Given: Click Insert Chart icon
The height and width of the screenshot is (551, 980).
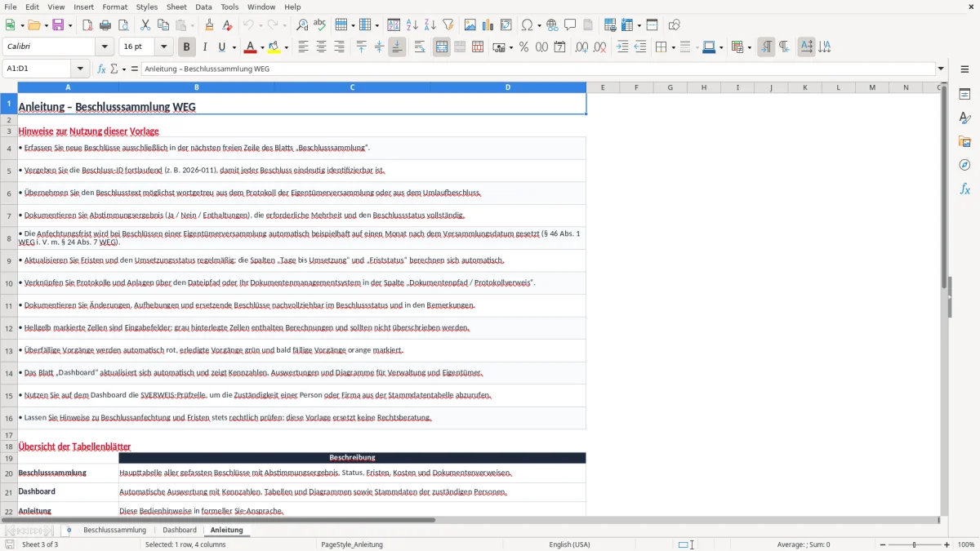Looking at the screenshot, I should pos(488,25).
